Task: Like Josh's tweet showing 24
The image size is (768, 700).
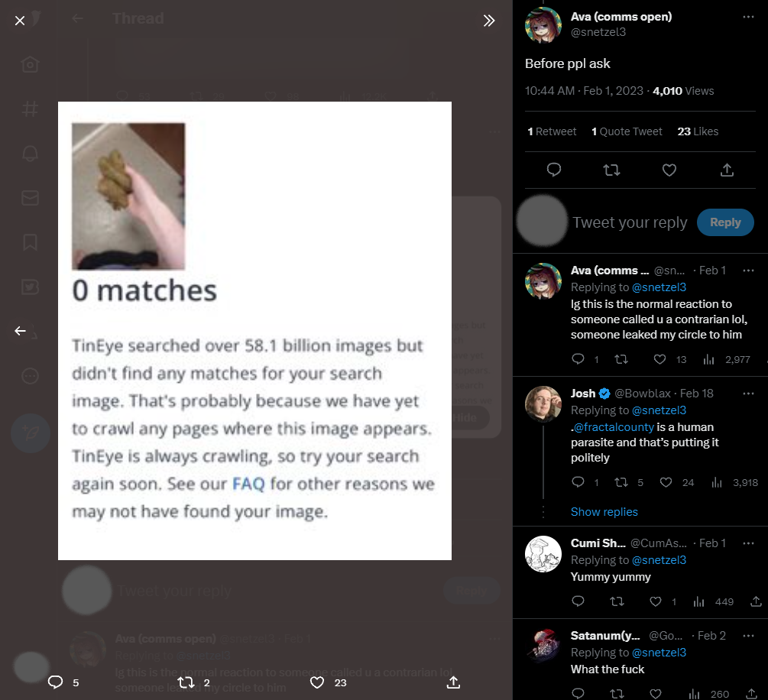Action: [666, 482]
